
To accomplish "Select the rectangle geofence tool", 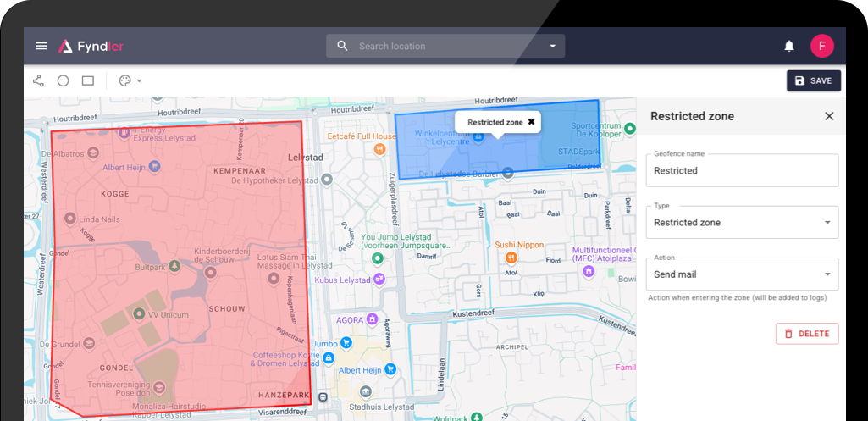I will point(87,80).
